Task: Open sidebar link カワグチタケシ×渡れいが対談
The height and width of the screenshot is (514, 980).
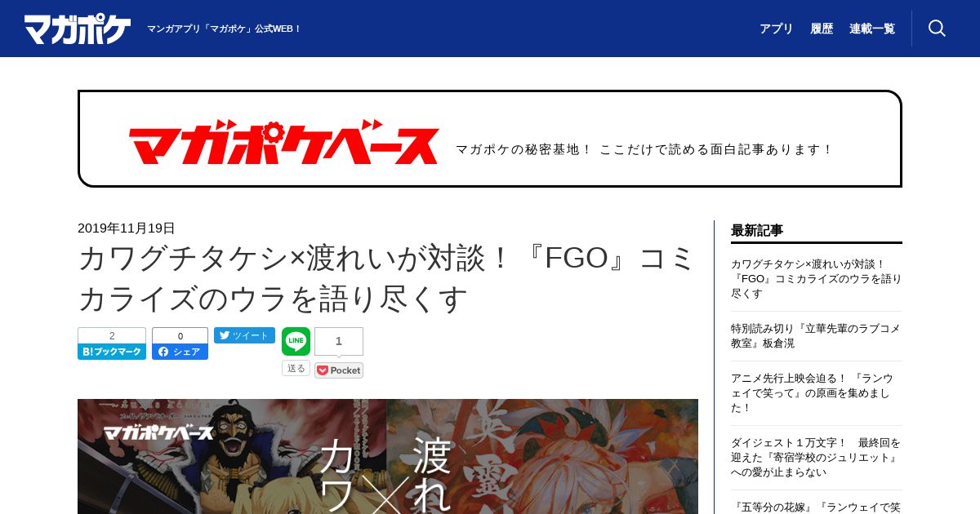Action: pos(816,279)
